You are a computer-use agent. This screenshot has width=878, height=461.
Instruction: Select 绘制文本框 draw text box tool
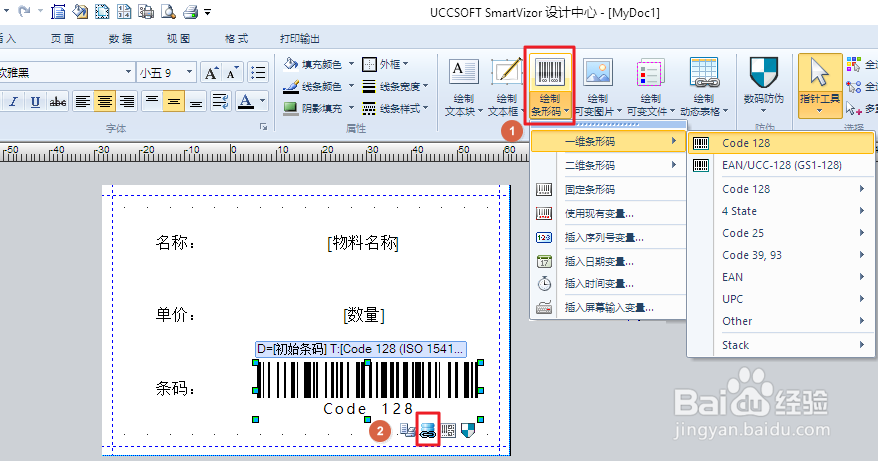507,87
